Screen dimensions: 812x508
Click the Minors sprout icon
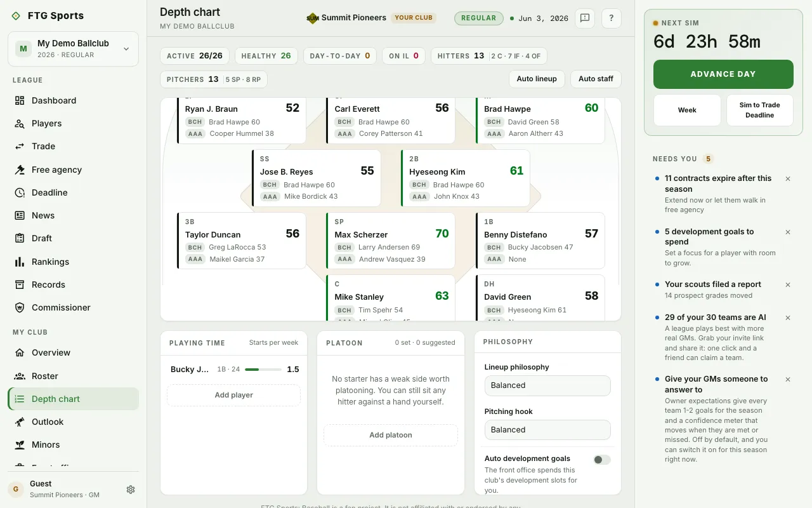tap(20, 444)
